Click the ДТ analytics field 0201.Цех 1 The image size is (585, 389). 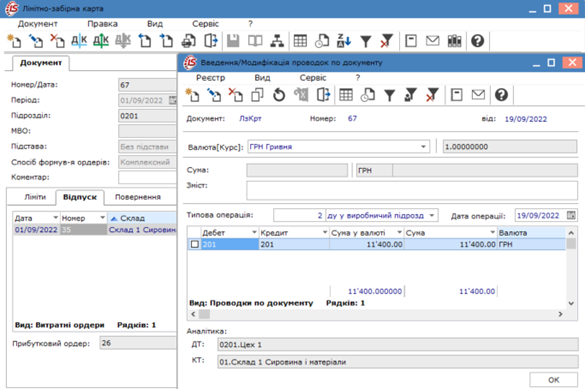click(x=398, y=345)
